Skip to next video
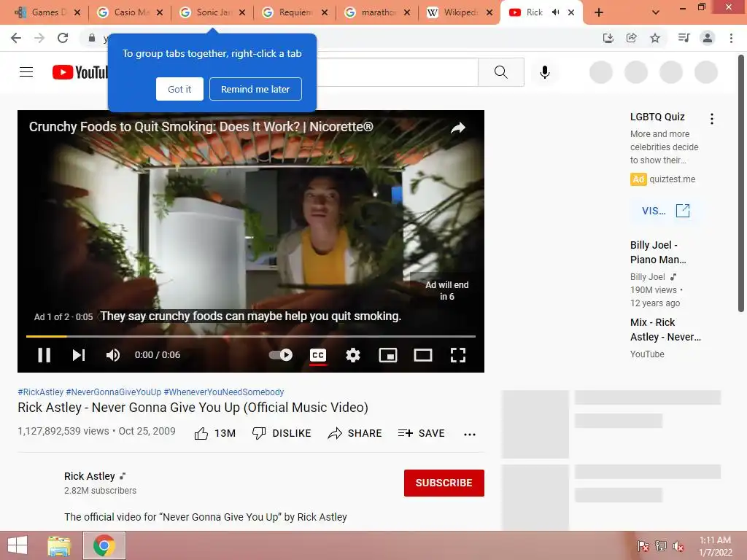The width and height of the screenshot is (747, 560). 79,355
